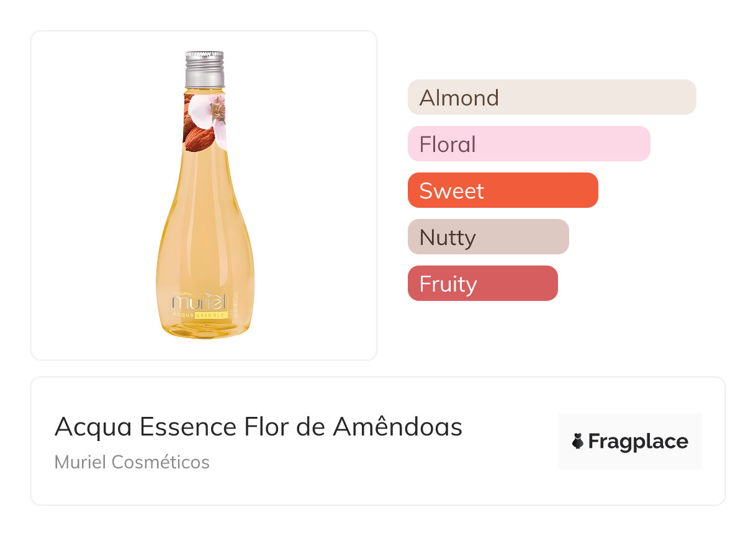
Task: Select the red Fruity accord bar
Action: pos(482,284)
